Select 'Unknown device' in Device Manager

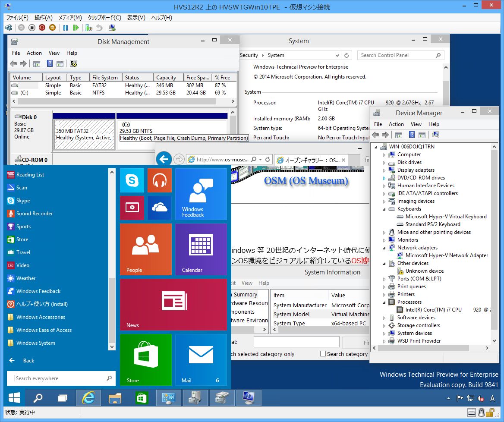[424, 271]
